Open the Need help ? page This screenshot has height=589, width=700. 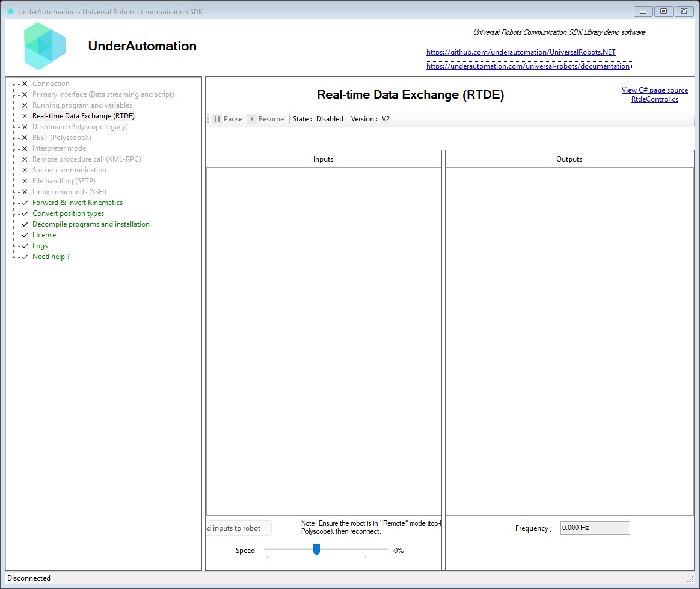51,257
